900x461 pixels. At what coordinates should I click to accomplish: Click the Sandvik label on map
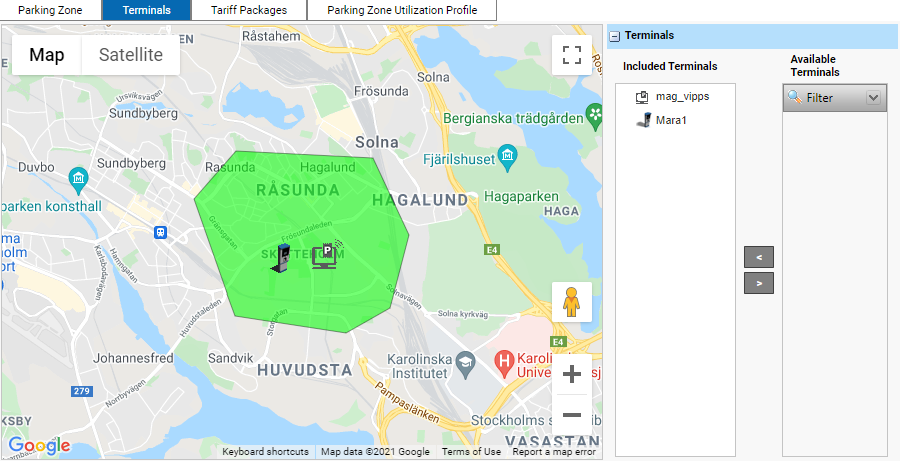(x=230, y=358)
